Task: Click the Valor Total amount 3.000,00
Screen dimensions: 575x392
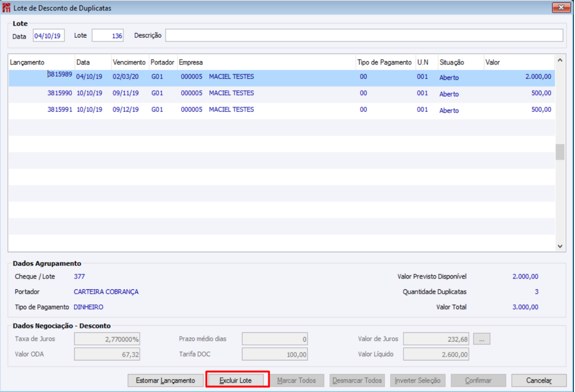Action: point(525,307)
